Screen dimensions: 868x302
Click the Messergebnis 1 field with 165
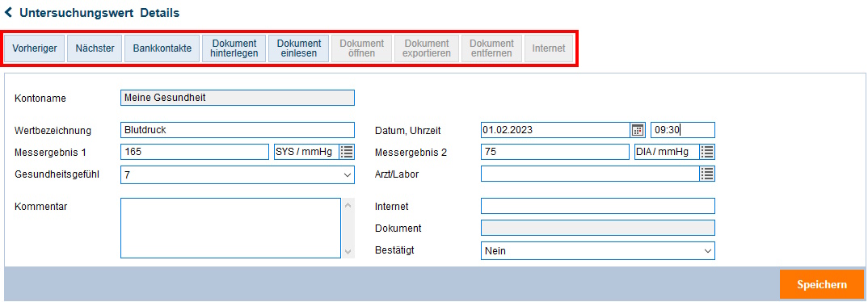tap(194, 152)
